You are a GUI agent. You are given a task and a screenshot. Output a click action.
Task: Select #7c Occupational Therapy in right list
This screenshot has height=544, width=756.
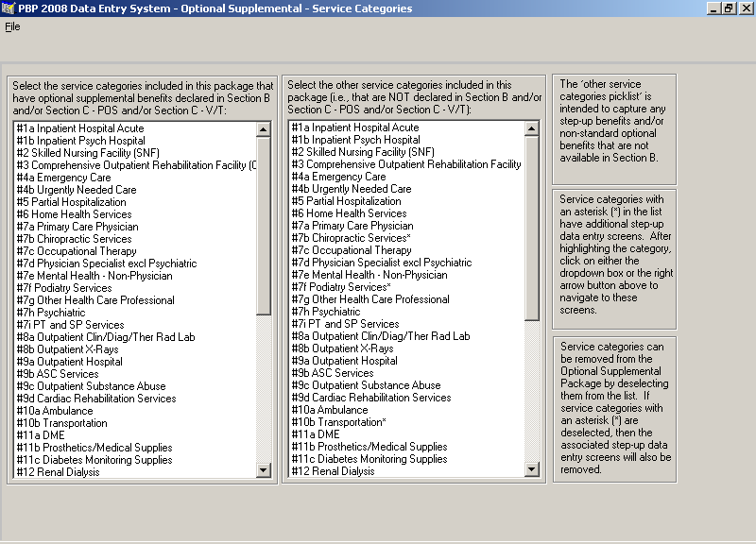pos(407,250)
